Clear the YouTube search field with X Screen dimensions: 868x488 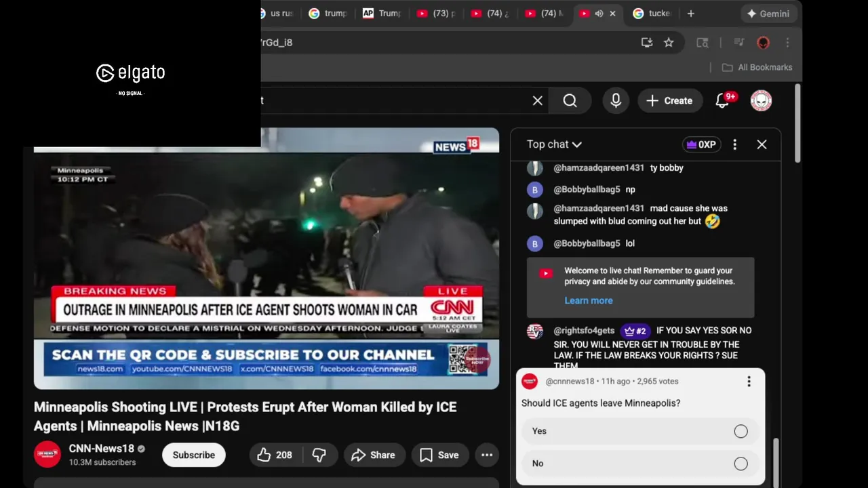pyautogui.click(x=537, y=100)
